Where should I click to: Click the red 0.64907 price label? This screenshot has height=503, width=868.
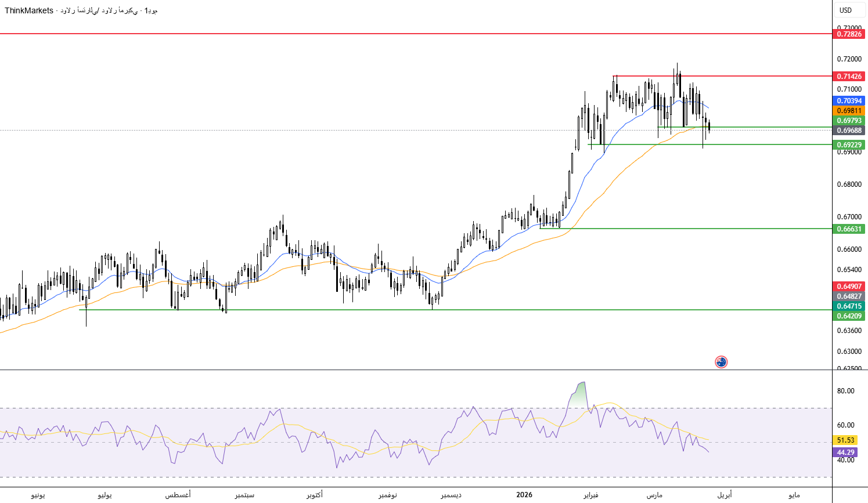tap(849, 287)
